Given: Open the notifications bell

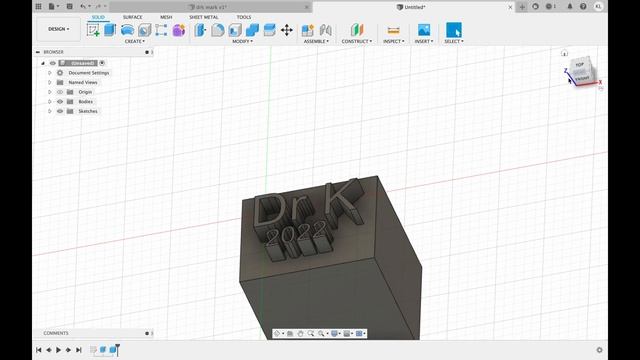Looking at the screenshot, I should click(570, 7).
